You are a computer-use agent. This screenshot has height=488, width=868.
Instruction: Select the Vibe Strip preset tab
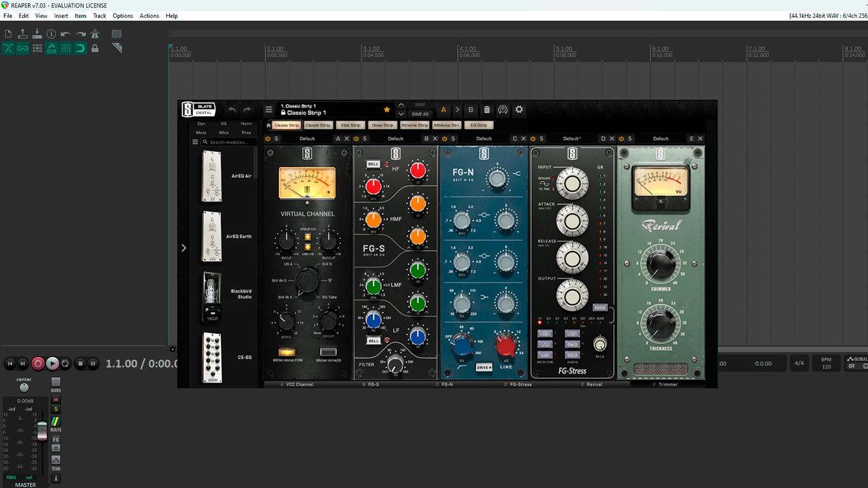coord(350,125)
